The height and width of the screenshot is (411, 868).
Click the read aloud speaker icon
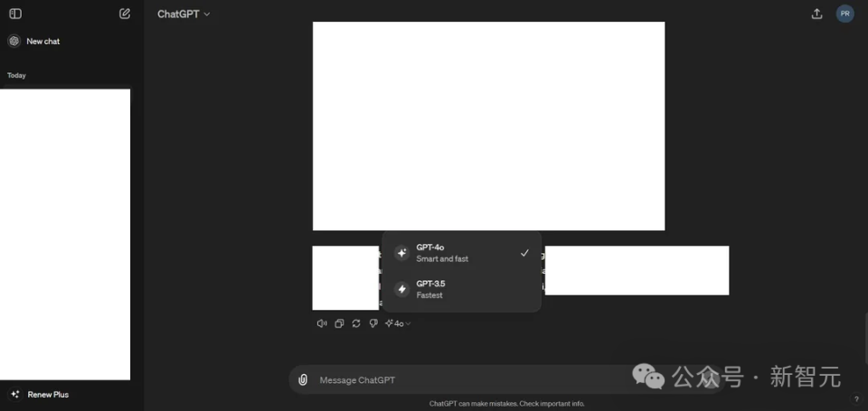tap(321, 323)
